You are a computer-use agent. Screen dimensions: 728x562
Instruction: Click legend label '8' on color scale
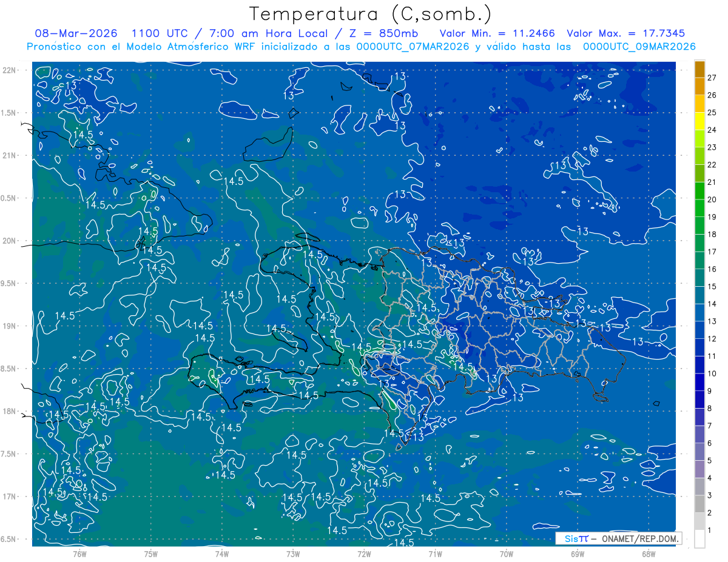(x=710, y=408)
